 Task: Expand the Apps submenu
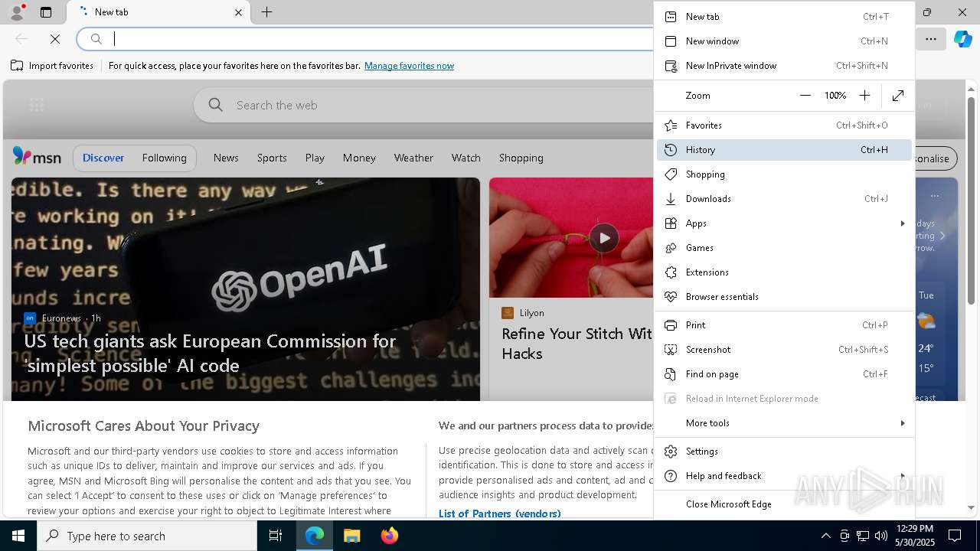tap(784, 223)
